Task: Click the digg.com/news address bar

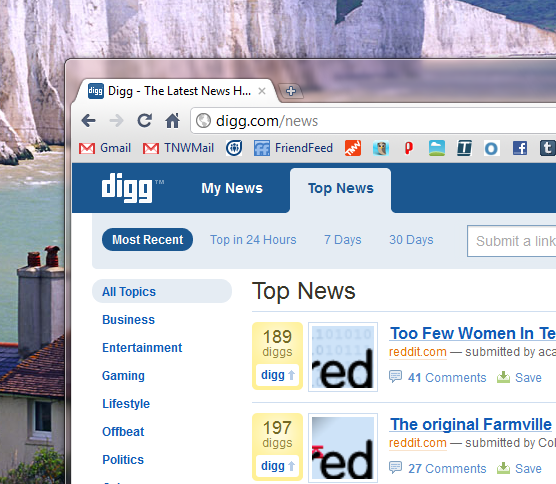Action: 374,121
